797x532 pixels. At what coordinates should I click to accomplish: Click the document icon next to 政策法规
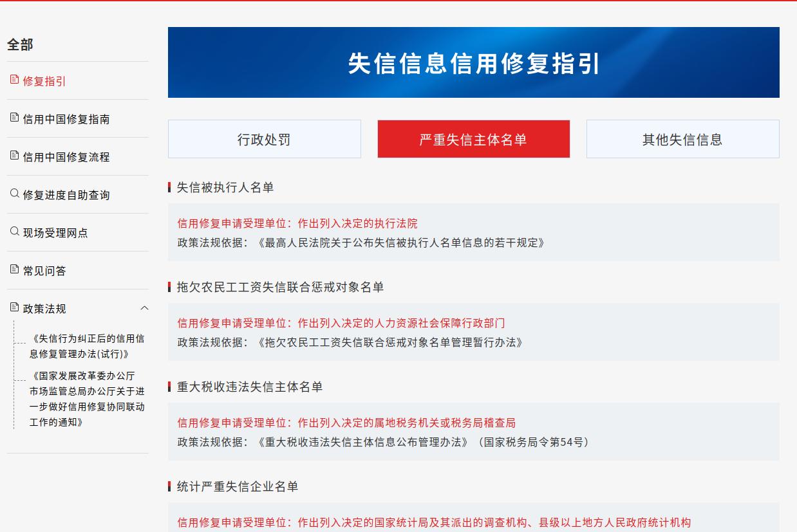coord(14,307)
